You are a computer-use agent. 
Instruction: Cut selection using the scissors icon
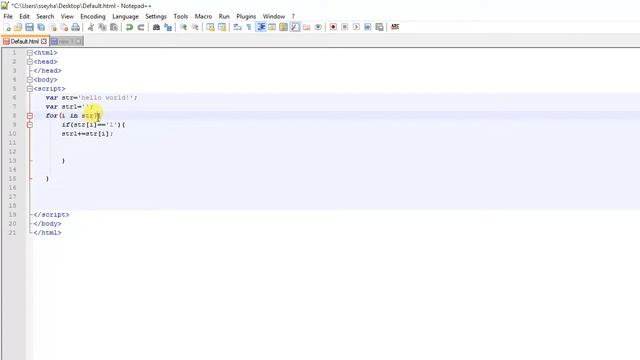(91, 27)
